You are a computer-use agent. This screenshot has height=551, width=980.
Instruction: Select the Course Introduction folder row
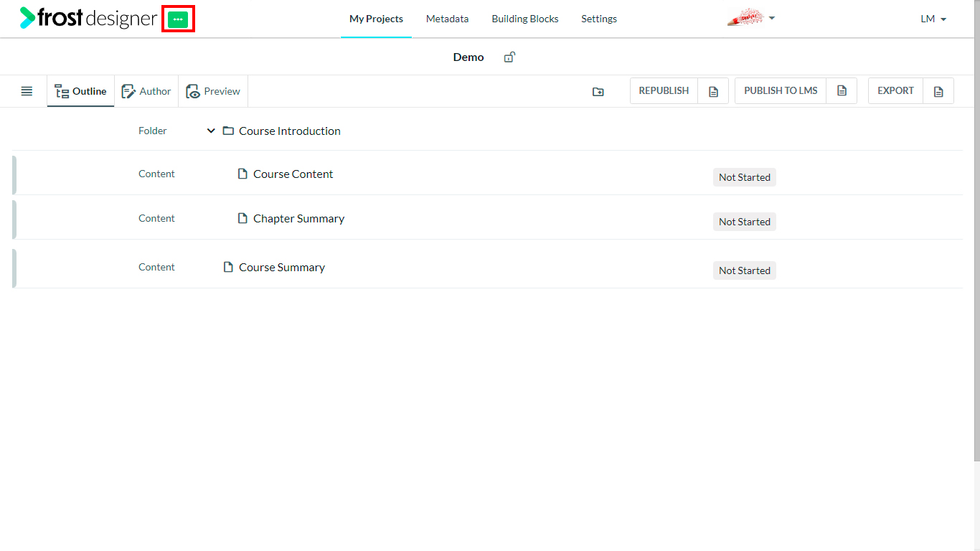point(488,131)
